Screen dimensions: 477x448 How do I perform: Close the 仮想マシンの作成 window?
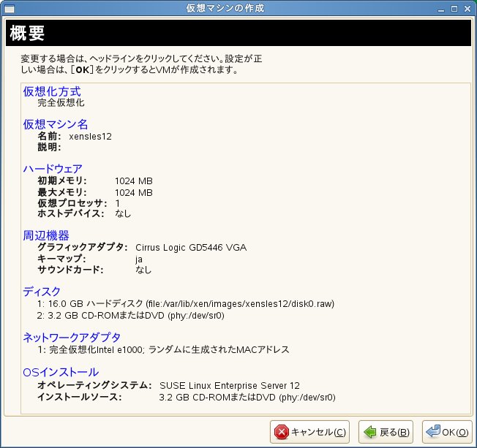pos(467,9)
